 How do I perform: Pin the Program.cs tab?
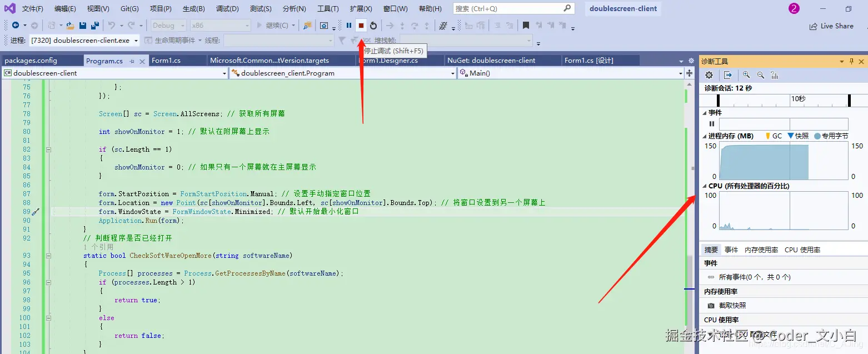132,61
